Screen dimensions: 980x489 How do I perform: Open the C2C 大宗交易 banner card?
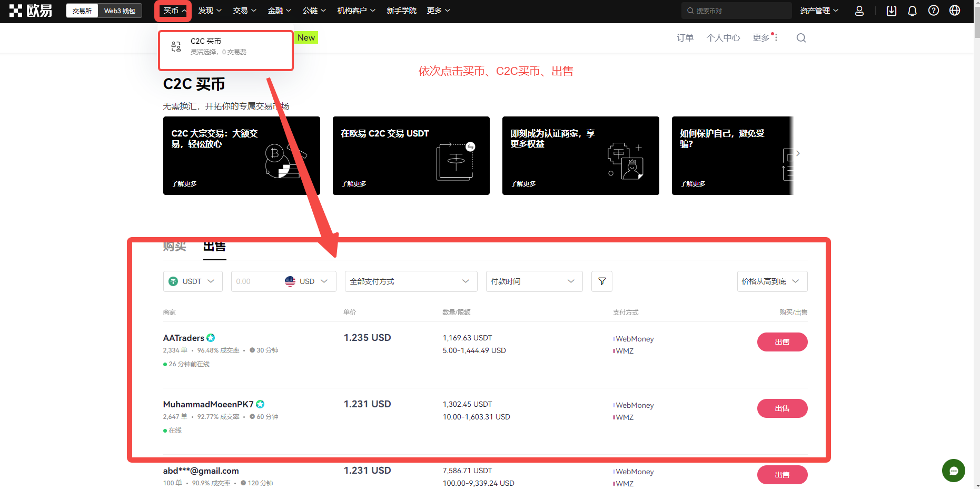click(242, 155)
